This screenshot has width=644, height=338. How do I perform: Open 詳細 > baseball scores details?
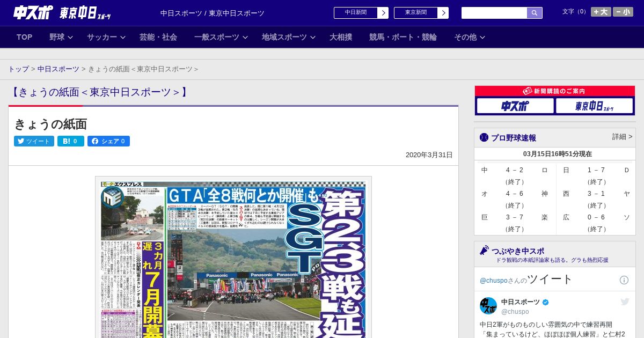[x=622, y=137]
